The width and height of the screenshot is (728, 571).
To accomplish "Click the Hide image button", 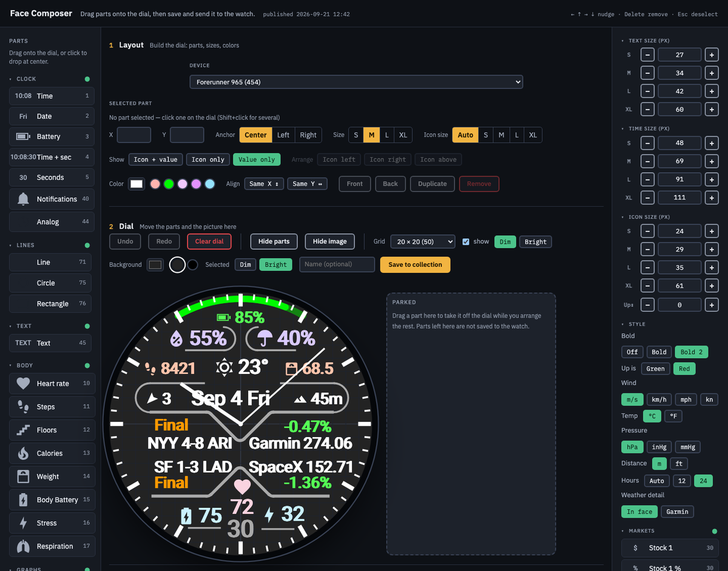I will pyautogui.click(x=330, y=241).
